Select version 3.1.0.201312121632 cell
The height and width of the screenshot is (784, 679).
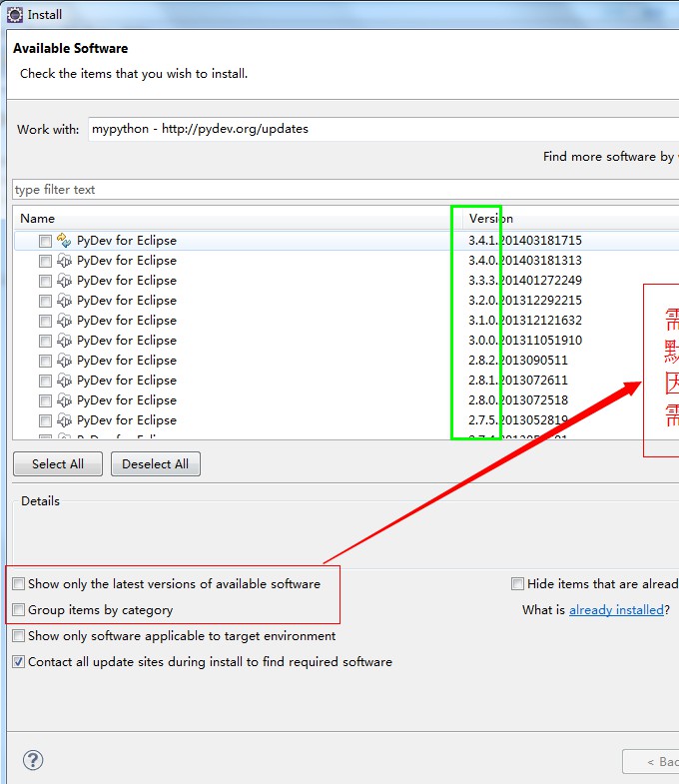[525, 321]
